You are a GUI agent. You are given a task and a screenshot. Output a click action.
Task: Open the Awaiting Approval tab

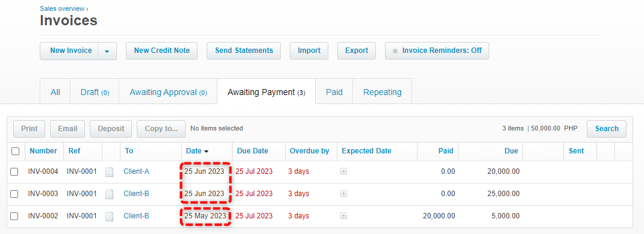[x=168, y=92]
